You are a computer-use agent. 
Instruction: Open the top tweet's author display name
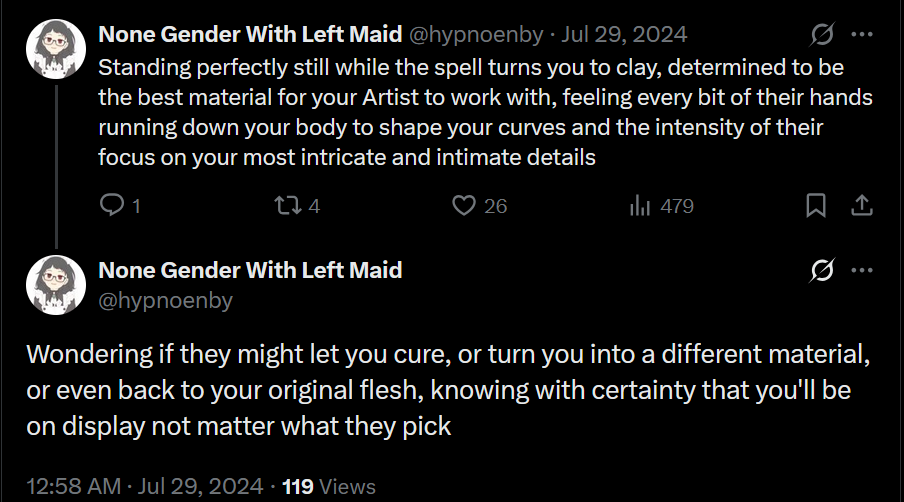[x=250, y=34]
